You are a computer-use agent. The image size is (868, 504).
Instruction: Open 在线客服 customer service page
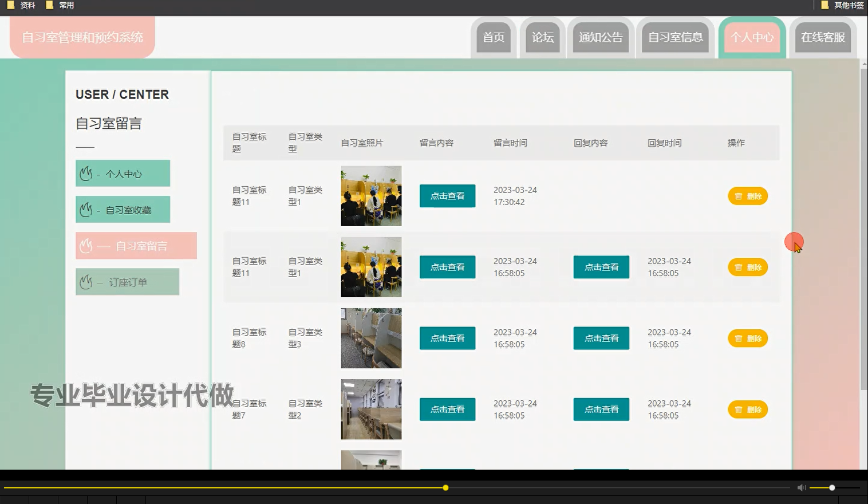[823, 37]
